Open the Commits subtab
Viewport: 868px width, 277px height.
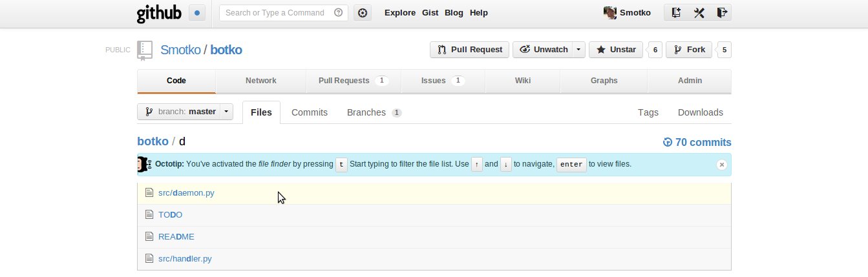tap(310, 112)
